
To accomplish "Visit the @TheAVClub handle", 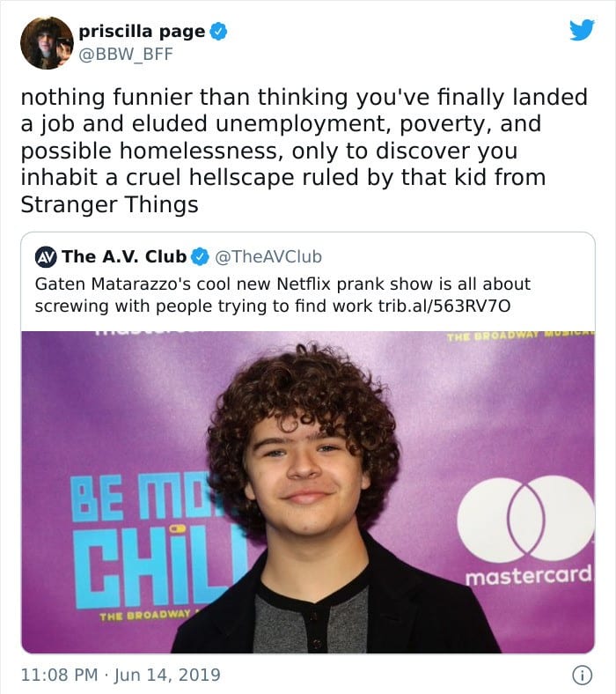I will point(268,256).
